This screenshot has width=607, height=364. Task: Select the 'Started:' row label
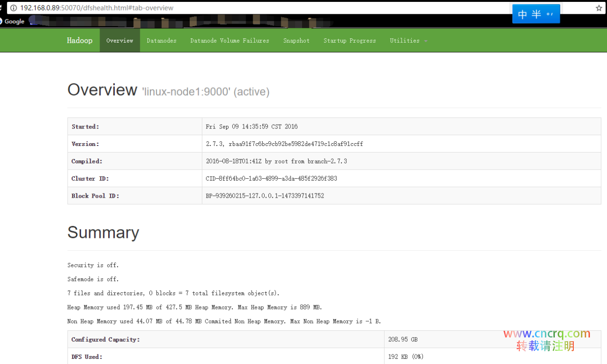click(85, 127)
